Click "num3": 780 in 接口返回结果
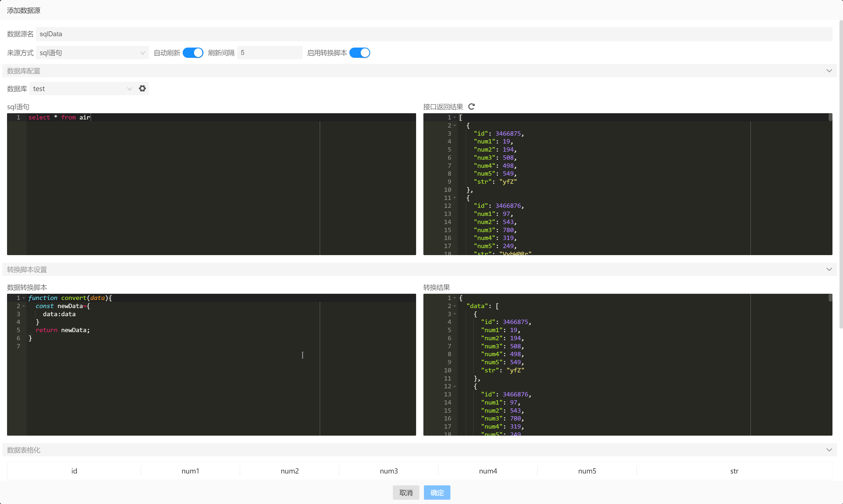The width and height of the screenshot is (843, 504). click(x=495, y=230)
